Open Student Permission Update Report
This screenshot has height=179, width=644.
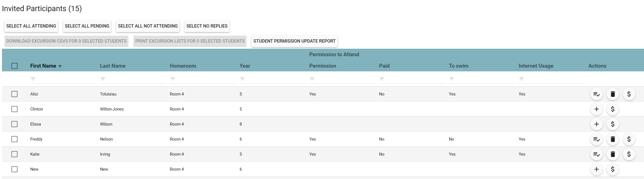294,41
